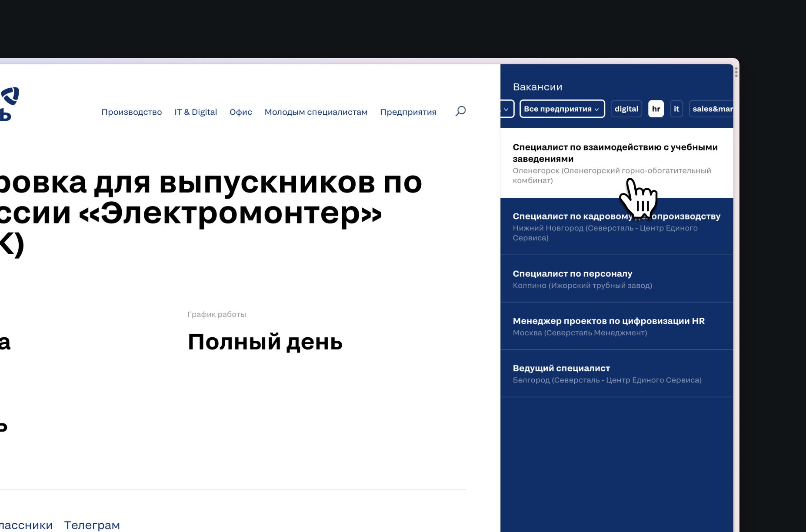The image size is (806, 532).
Task: Click the three-dot handle beside vacancies panel
Action: [x=736, y=72]
